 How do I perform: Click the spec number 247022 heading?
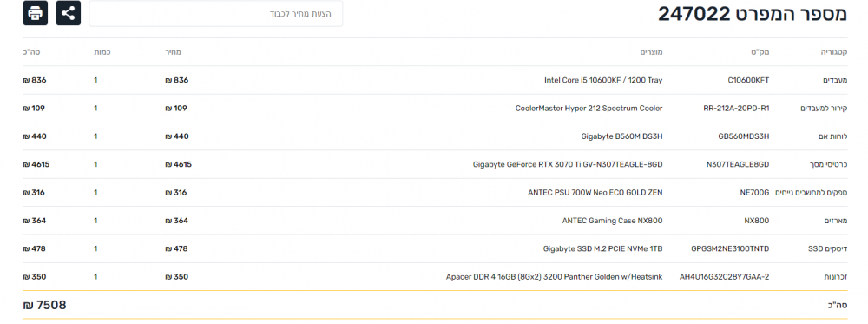tap(753, 14)
